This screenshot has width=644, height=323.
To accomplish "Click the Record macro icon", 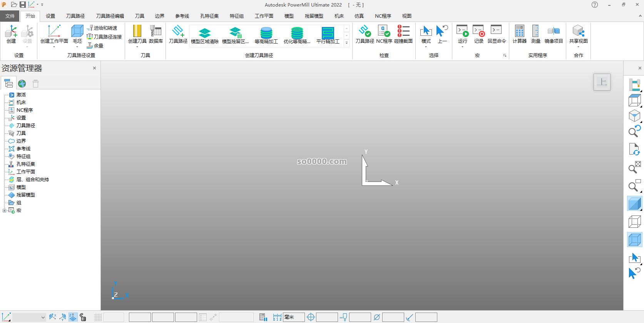I will click(478, 34).
